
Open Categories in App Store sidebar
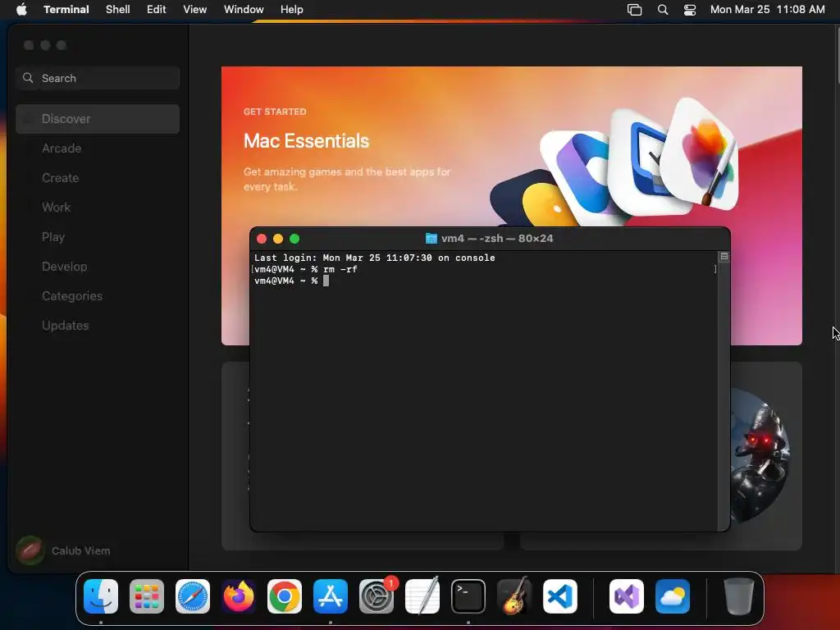pos(98,295)
